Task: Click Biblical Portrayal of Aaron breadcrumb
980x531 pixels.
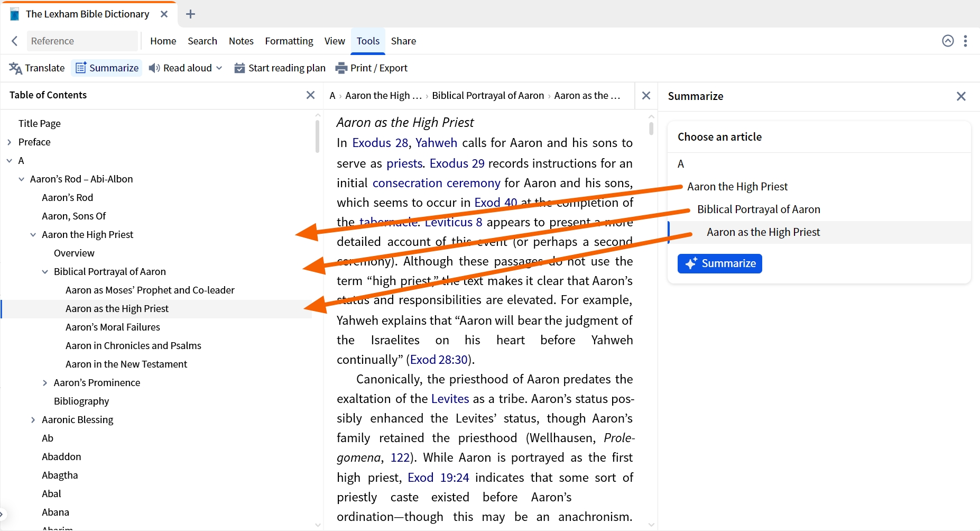Action: click(488, 95)
